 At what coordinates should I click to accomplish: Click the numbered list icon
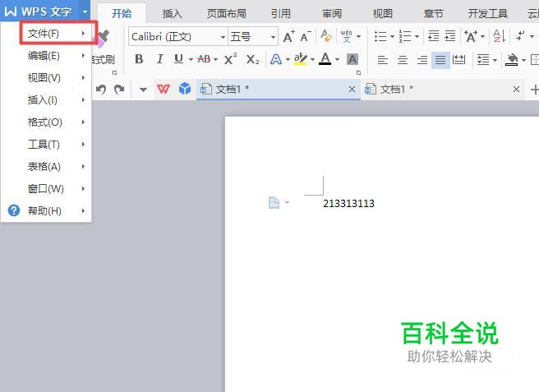tap(405, 36)
